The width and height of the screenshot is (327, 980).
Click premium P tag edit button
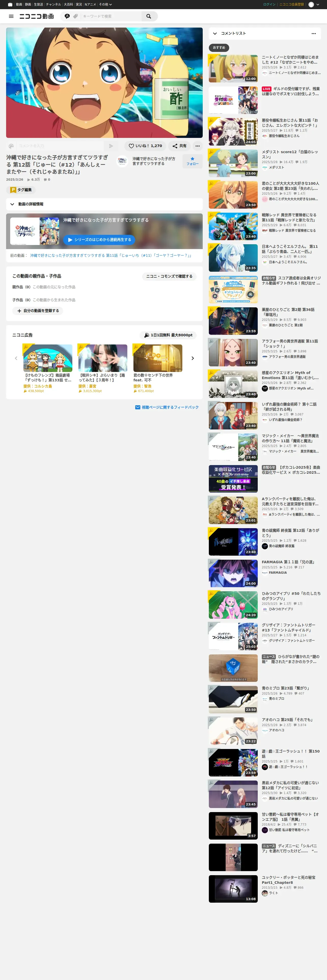[x=21, y=190]
